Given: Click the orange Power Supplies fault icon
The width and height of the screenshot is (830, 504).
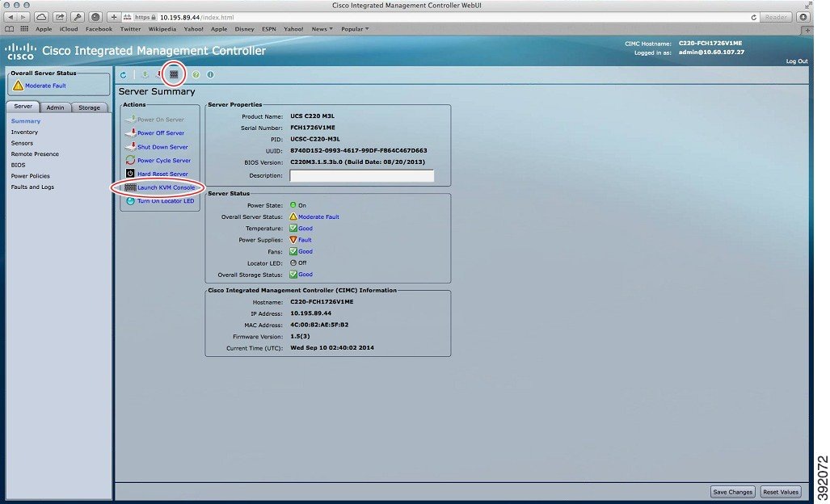Looking at the screenshot, I should (x=293, y=240).
